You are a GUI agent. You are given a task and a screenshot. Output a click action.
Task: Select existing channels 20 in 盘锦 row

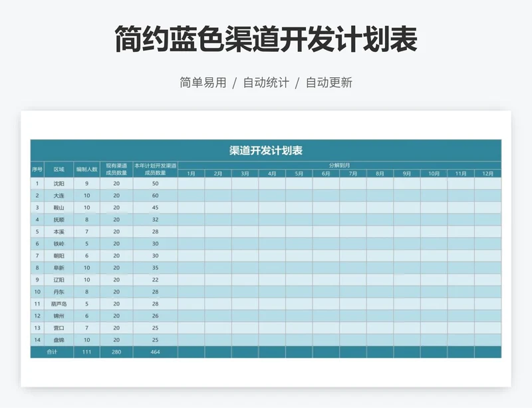(x=116, y=340)
